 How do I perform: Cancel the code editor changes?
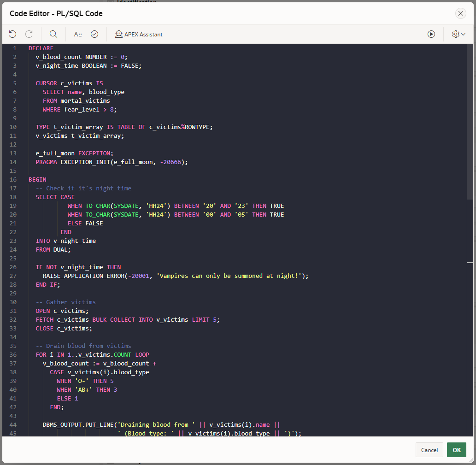(429, 450)
